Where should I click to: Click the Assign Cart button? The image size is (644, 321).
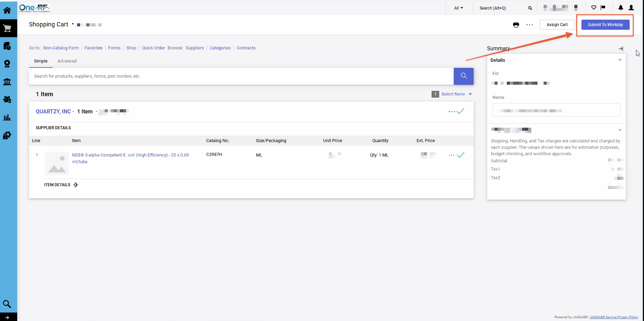click(x=557, y=25)
